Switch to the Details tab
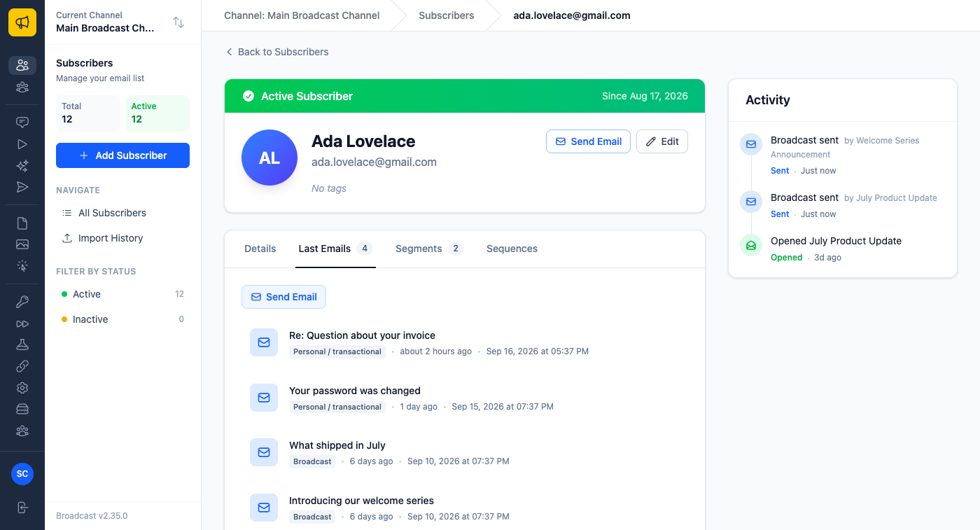Screen dimensions: 980x530 point(260,249)
